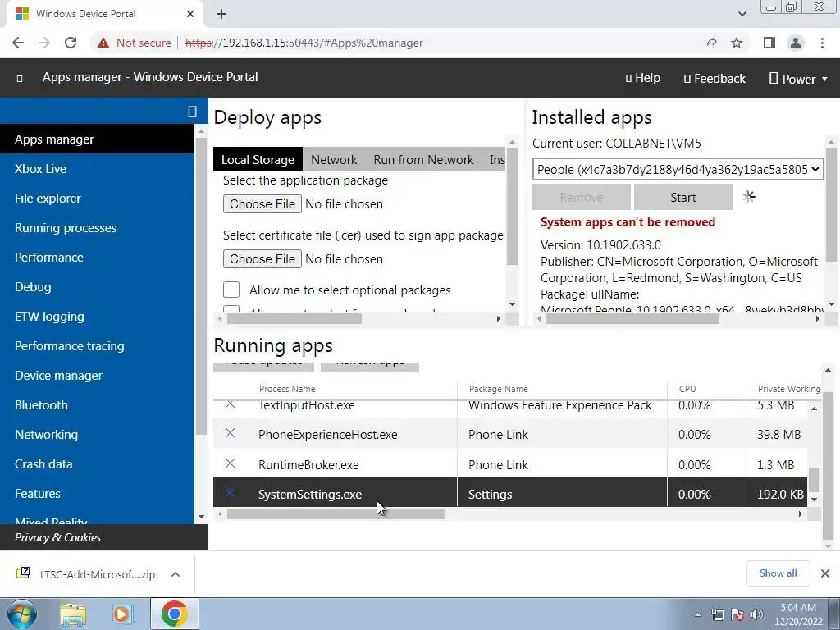This screenshot has width=840, height=630.
Task: Open the Chrome profile avatar
Action: (796, 43)
